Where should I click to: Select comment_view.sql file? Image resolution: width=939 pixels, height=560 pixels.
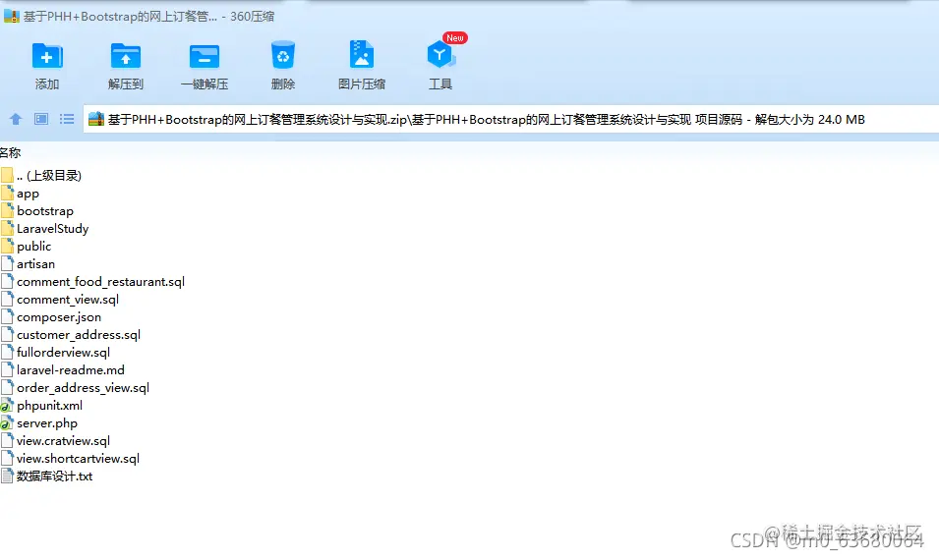click(60, 299)
